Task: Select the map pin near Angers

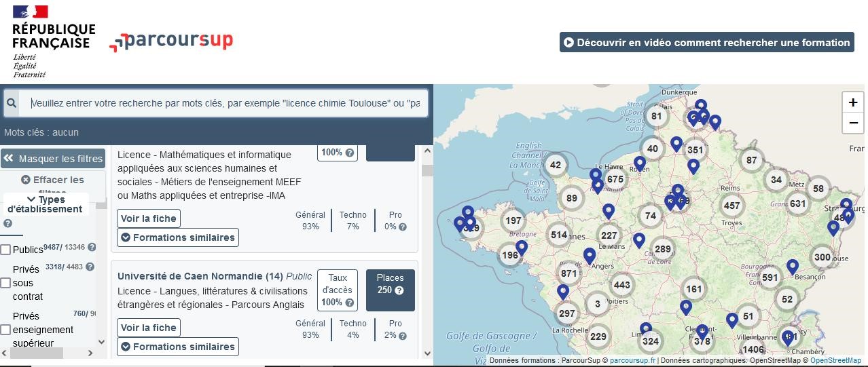Action: pos(590,256)
